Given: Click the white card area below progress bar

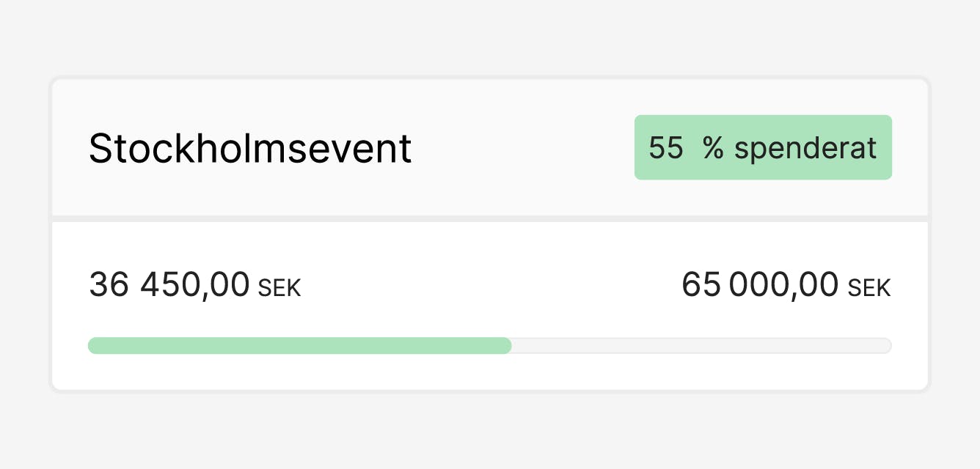Looking at the screenshot, I should 490,372.
